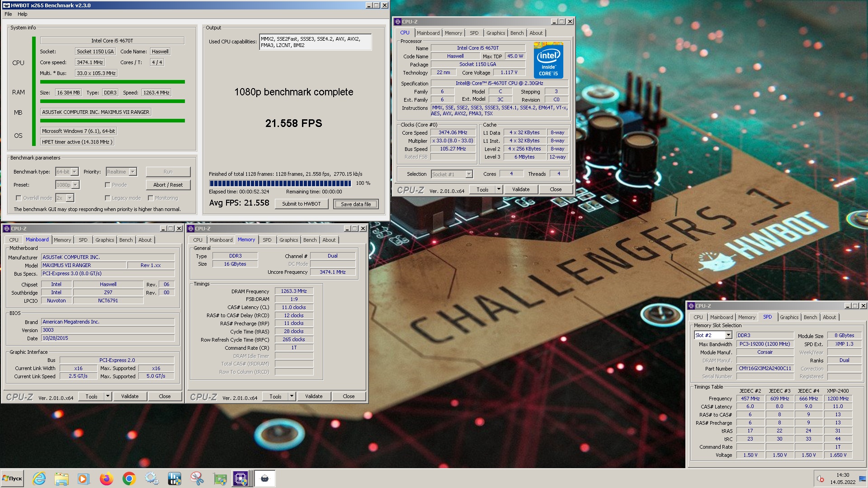The width and height of the screenshot is (868, 488).
Task: Click the Save data file button
Action: [356, 204]
